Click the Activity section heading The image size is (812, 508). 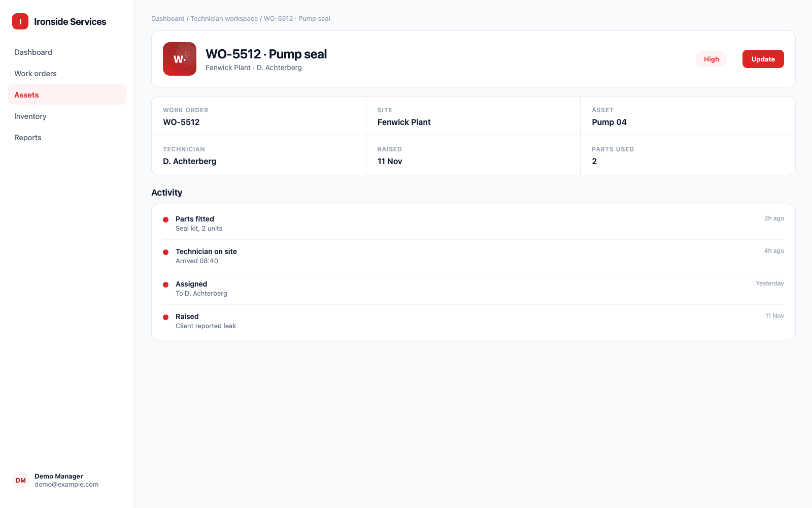tap(166, 193)
